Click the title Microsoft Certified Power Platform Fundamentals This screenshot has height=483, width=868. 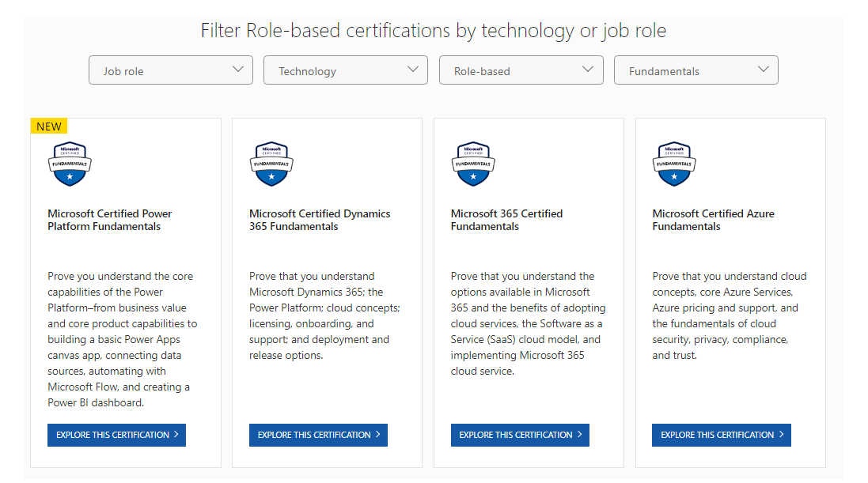click(x=110, y=220)
